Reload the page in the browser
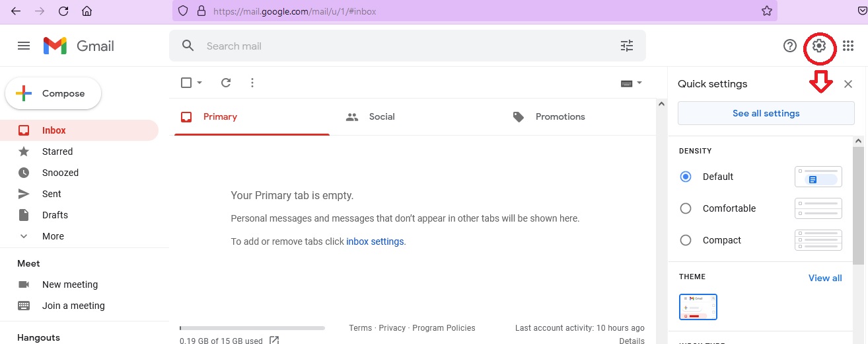This screenshot has width=868, height=344. 63,11
